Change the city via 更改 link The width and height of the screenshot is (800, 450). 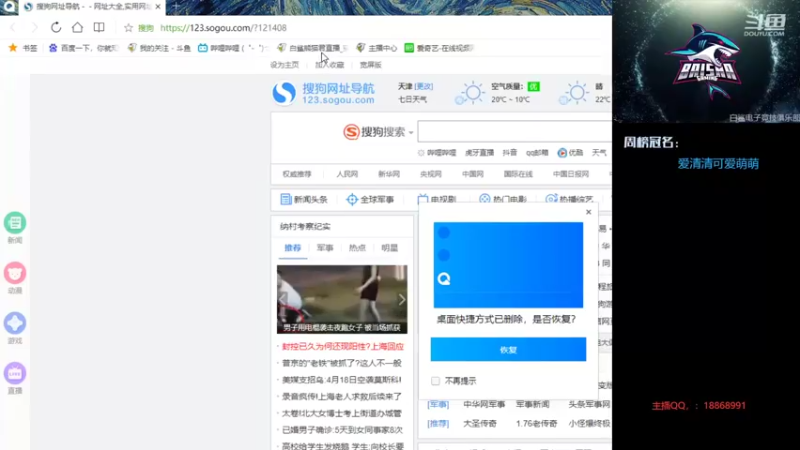pyautogui.click(x=423, y=86)
